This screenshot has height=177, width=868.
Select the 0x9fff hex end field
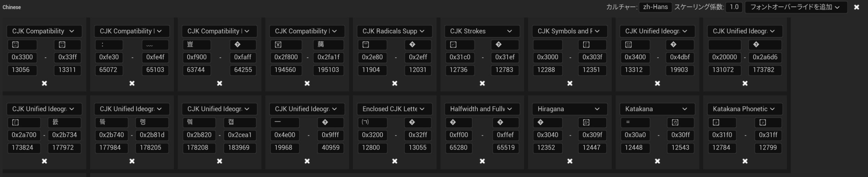point(330,135)
